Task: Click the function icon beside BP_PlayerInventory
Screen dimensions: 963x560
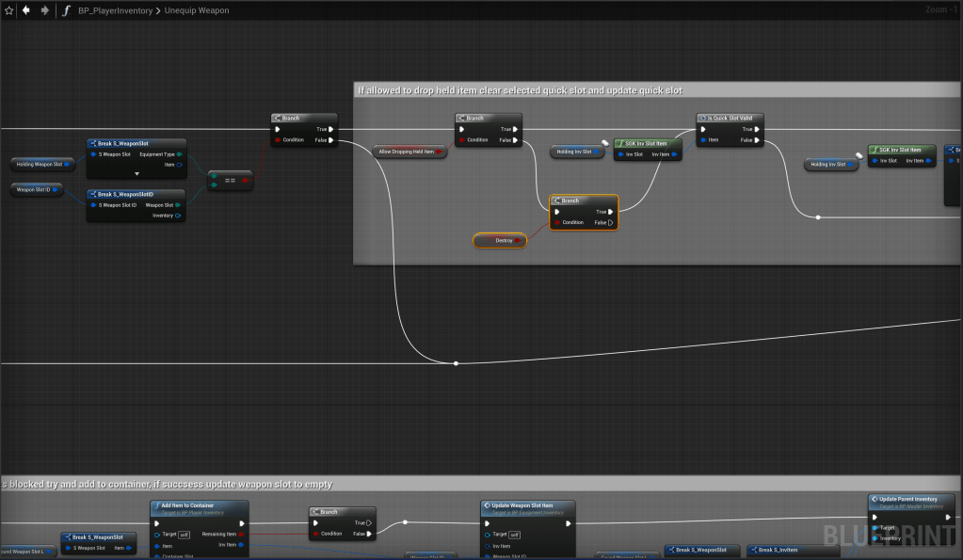Action: coord(66,10)
